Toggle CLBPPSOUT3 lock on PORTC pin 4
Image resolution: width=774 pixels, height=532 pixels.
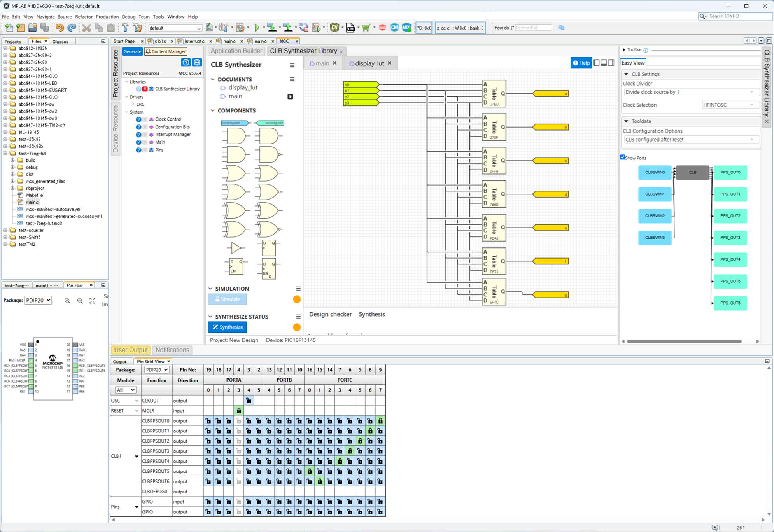point(350,451)
